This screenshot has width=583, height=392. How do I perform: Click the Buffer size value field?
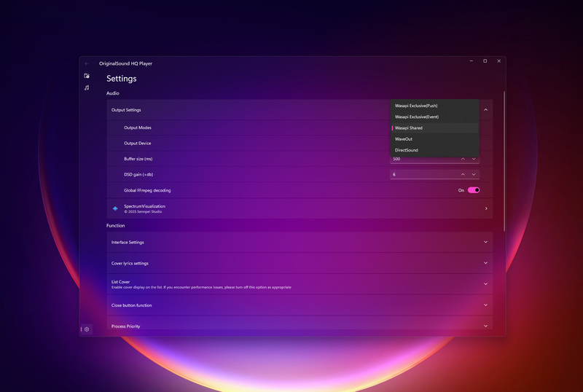coord(424,159)
